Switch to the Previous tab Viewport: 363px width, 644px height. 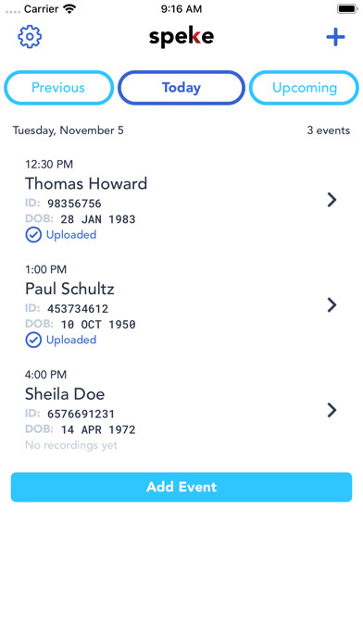58,88
